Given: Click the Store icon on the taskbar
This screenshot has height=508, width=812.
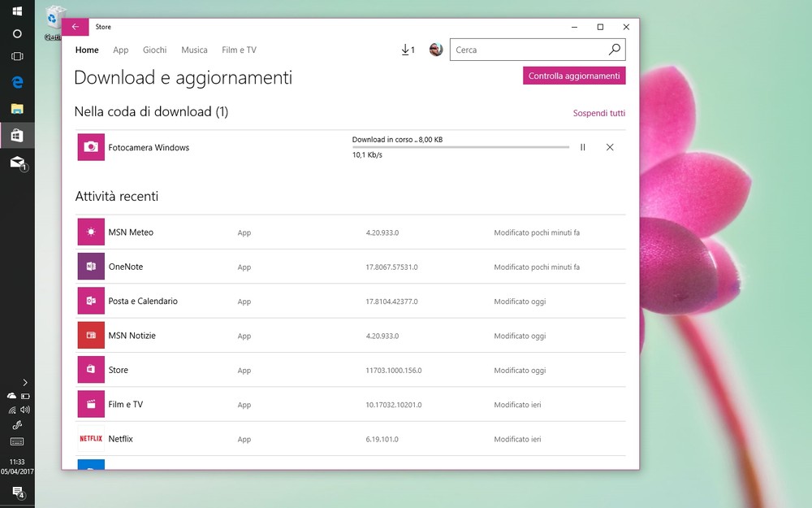Looking at the screenshot, I should point(17,135).
